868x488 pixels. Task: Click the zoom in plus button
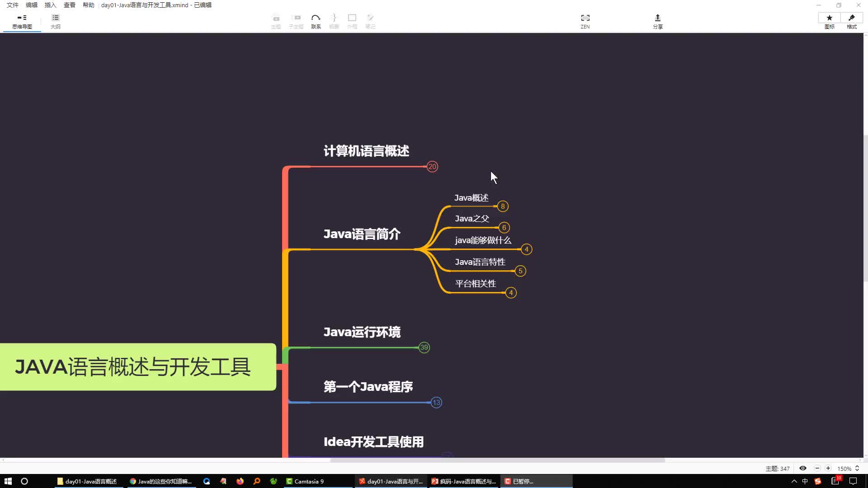pos(828,469)
